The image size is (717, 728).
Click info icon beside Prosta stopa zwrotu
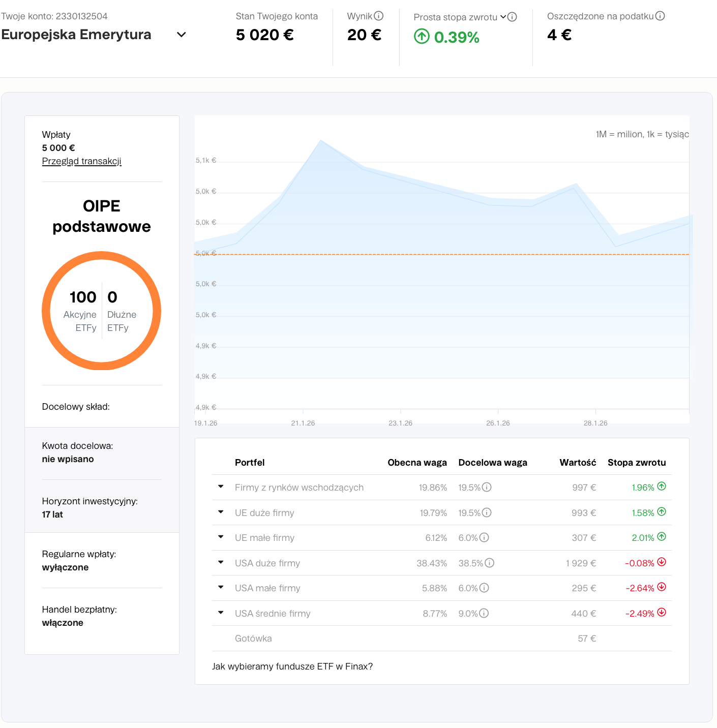513,17
